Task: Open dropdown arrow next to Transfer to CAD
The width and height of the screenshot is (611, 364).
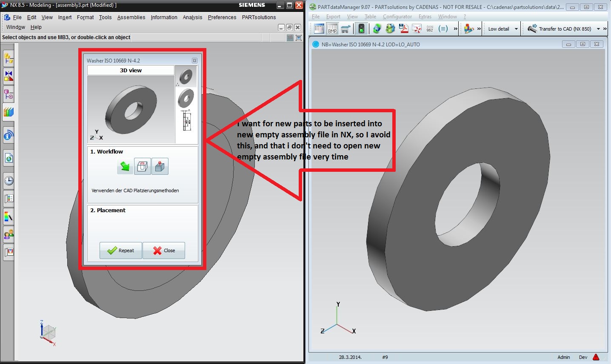Action: click(598, 29)
